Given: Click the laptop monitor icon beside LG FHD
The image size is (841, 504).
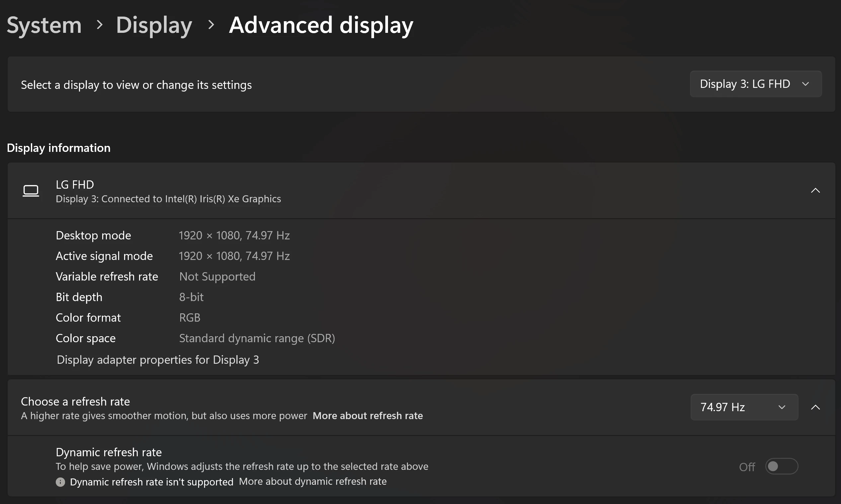Looking at the screenshot, I should click(31, 191).
